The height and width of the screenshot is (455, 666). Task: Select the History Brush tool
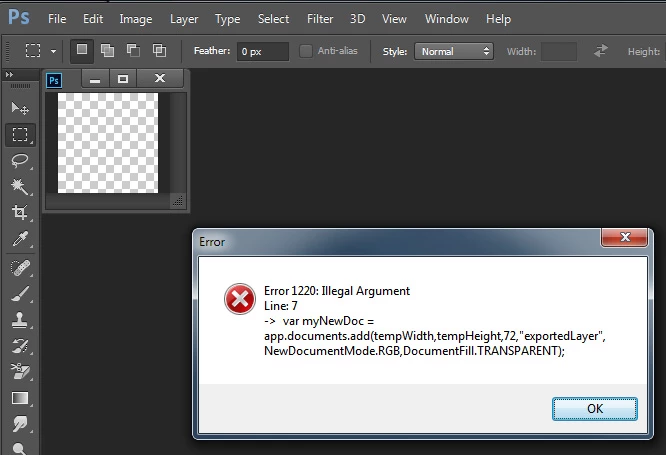(20, 346)
